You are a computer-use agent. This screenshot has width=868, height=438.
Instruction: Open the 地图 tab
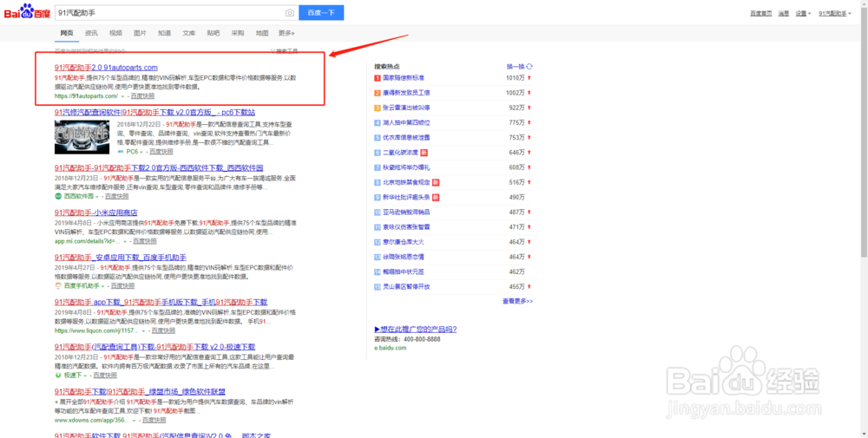(x=262, y=33)
